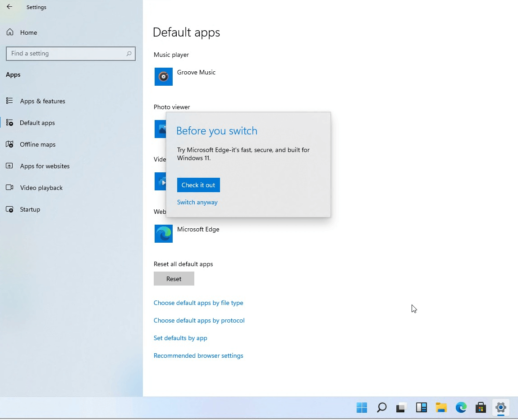The height and width of the screenshot is (420, 518).
Task: Launch Edge from the taskbar
Action: tap(461, 407)
